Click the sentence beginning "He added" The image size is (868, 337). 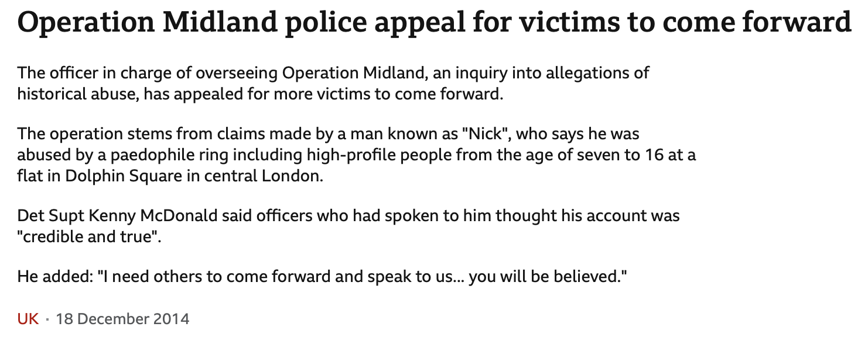coord(323,277)
